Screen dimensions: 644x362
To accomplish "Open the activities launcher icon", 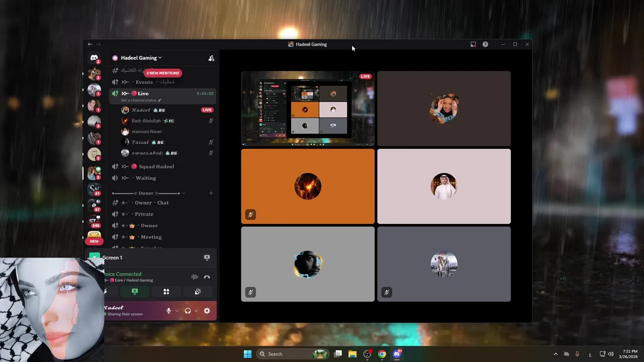I will pos(166,292).
